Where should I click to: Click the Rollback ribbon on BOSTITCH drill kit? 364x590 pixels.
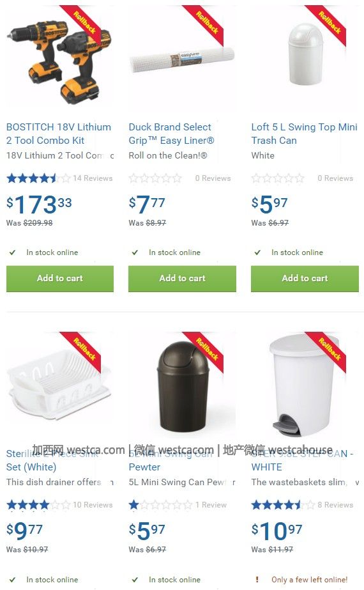[x=85, y=23]
